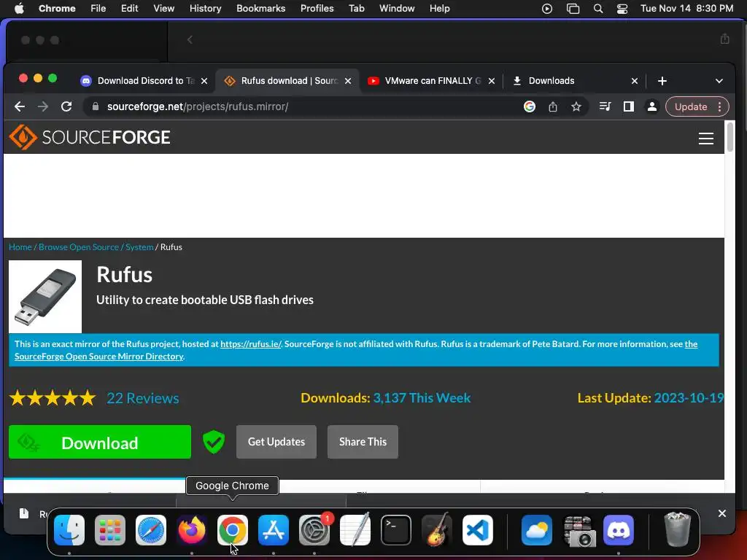Open TextEdit from the Dock

click(x=355, y=530)
